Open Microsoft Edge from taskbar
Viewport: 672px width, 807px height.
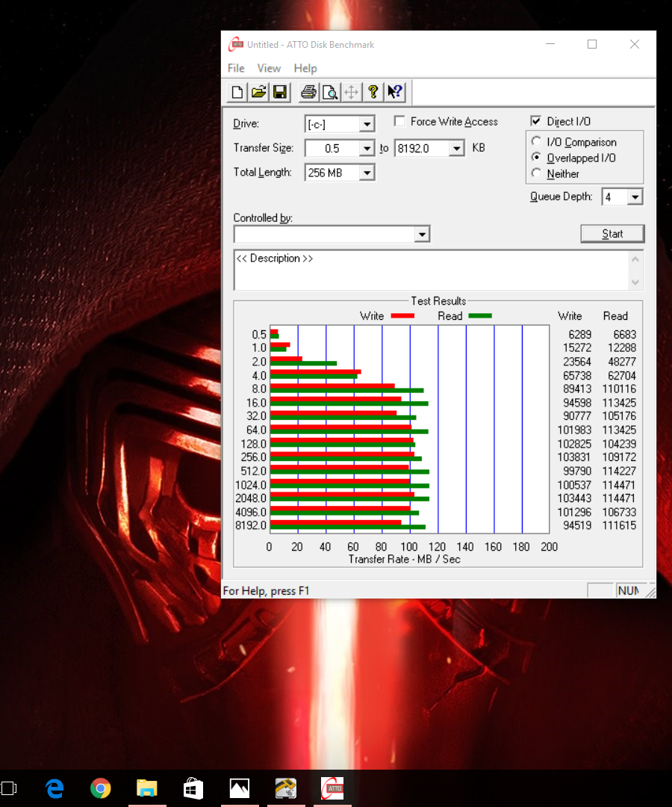[55, 788]
